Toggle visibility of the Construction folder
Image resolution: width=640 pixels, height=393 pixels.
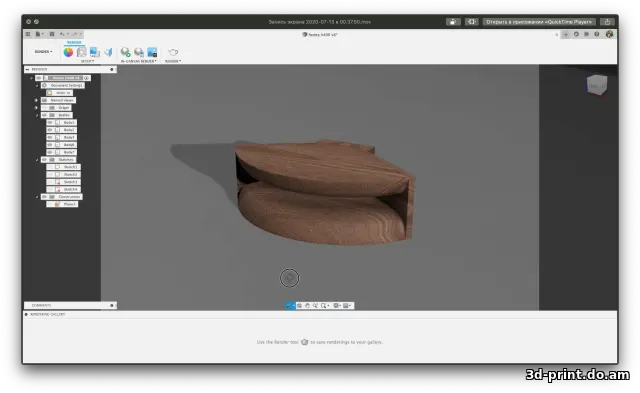pyautogui.click(x=44, y=197)
